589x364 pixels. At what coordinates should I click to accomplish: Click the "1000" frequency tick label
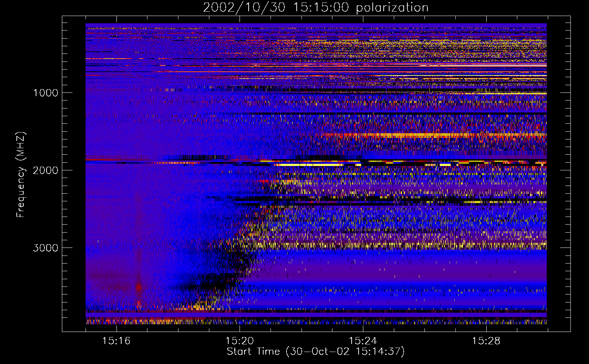pos(46,93)
